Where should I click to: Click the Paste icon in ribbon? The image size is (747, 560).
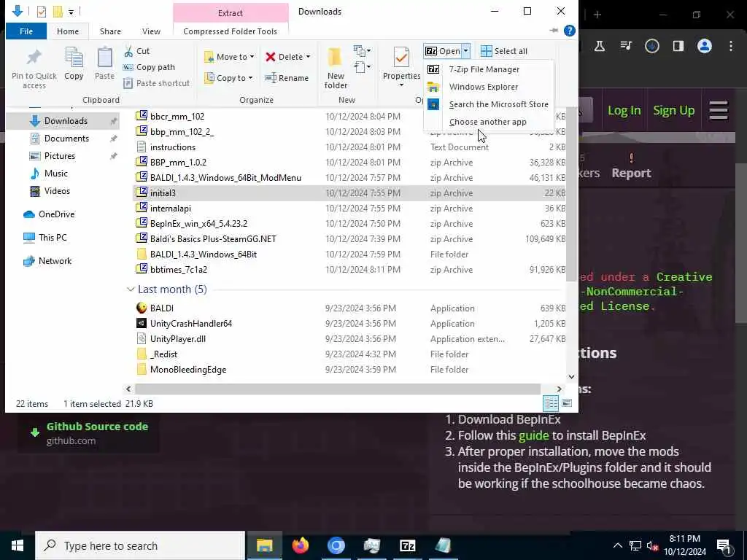[x=104, y=58]
